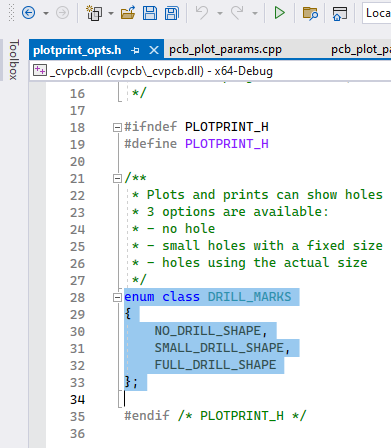Open the Undo history dropdown arrow
Screen dimensions: 391x448
tap(220, 13)
